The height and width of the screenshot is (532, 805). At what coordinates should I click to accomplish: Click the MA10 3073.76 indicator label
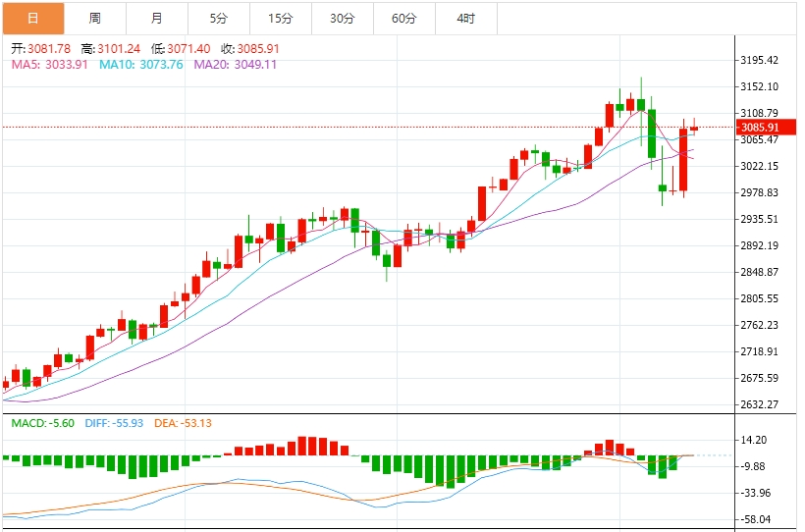point(141,65)
